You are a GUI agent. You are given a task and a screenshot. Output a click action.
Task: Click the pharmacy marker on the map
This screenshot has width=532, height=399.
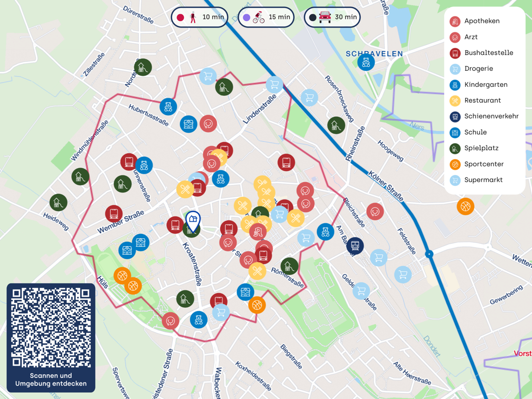tap(258, 231)
